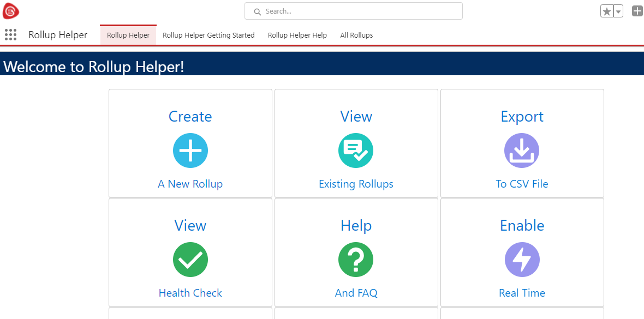The width and height of the screenshot is (644, 319).
Task: Open the global actions plus button
Action: point(637,11)
